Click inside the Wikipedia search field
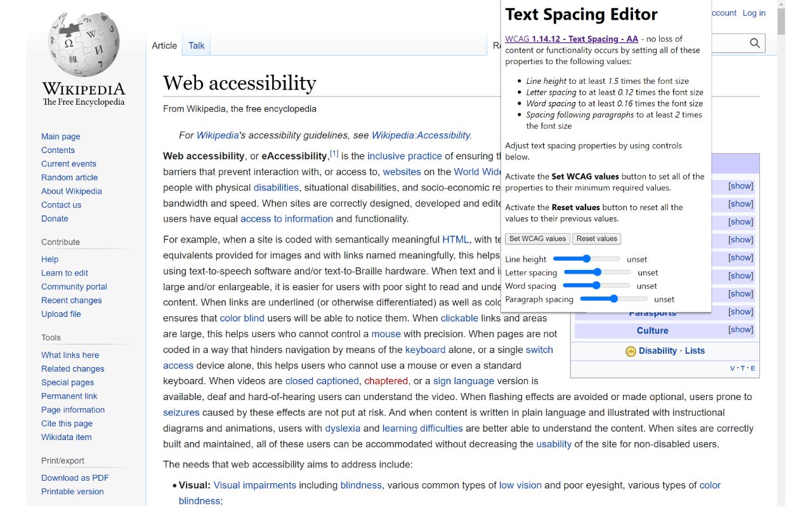Viewport: 812px width, 508px height. [728, 43]
